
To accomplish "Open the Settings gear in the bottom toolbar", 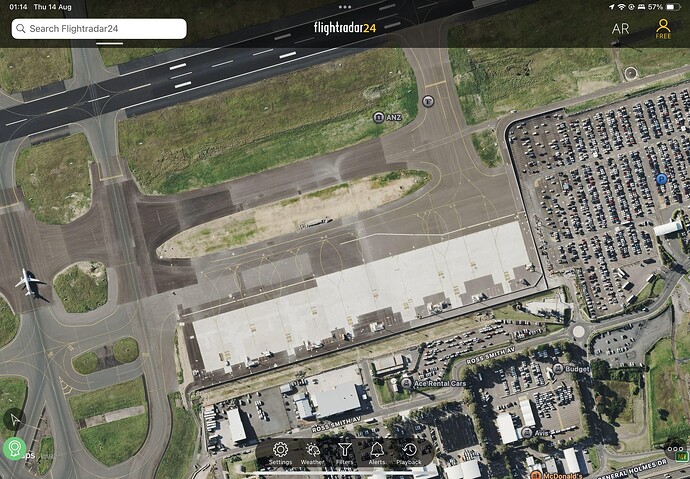I will click(280, 454).
